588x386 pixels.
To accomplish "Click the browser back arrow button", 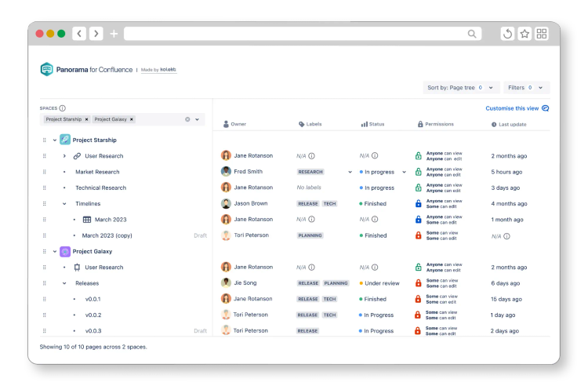I will tap(79, 34).
